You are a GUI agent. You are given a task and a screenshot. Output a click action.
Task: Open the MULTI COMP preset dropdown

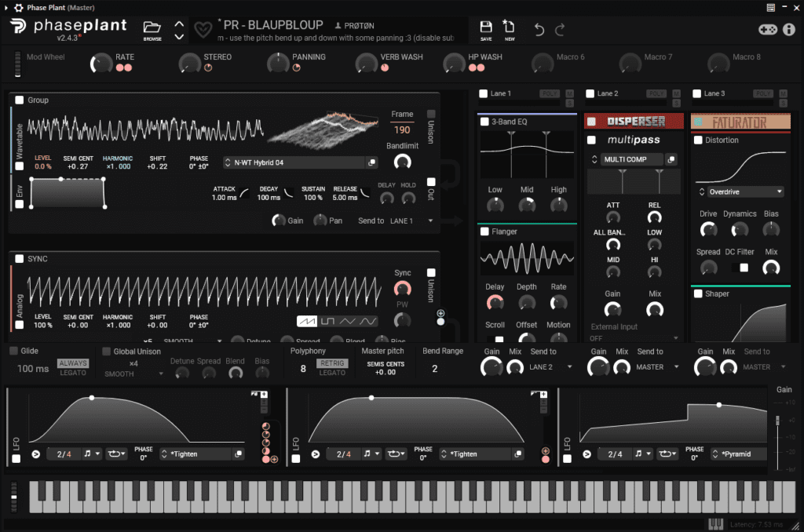632,159
